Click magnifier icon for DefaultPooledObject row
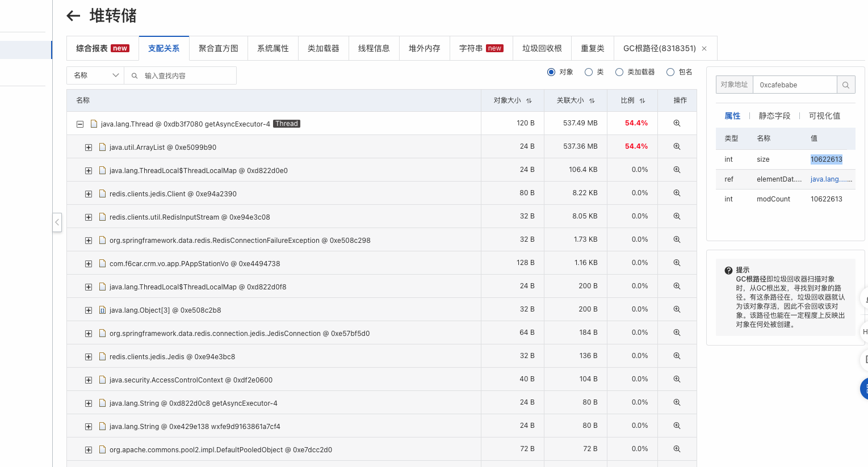Image resolution: width=868 pixels, height=467 pixels. tap(677, 449)
